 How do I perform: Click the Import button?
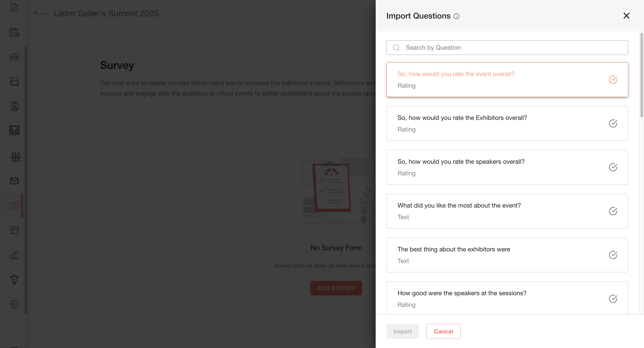coord(402,331)
